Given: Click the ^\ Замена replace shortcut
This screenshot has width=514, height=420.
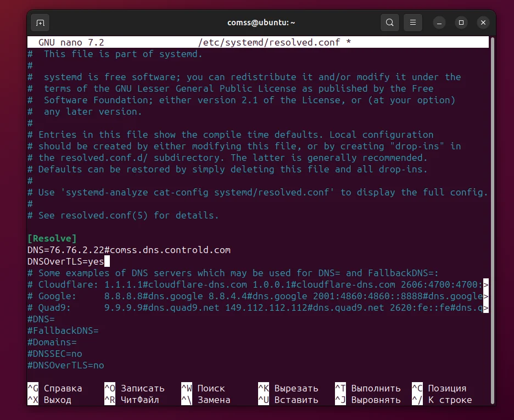Looking at the screenshot, I should [x=206, y=400].
